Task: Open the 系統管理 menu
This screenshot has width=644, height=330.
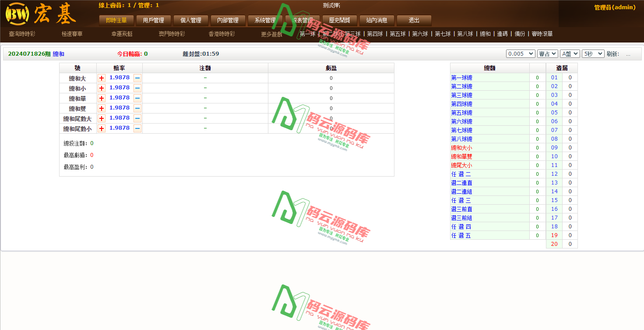Action: (264, 20)
